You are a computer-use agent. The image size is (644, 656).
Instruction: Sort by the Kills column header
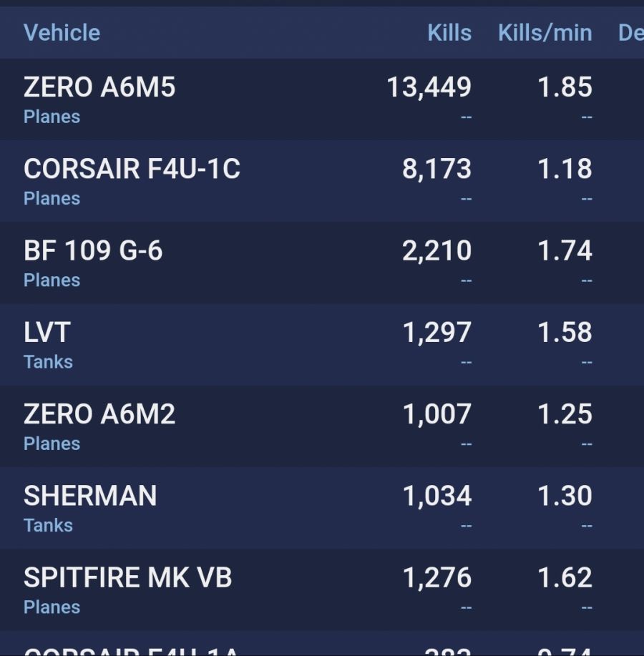pos(449,33)
